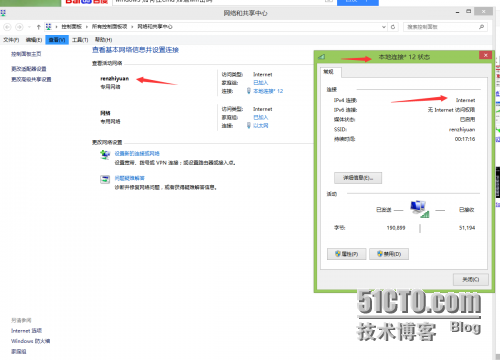Select 所有控制面板项 in the address breadcrumb
The image size is (500, 360).
(109, 27)
